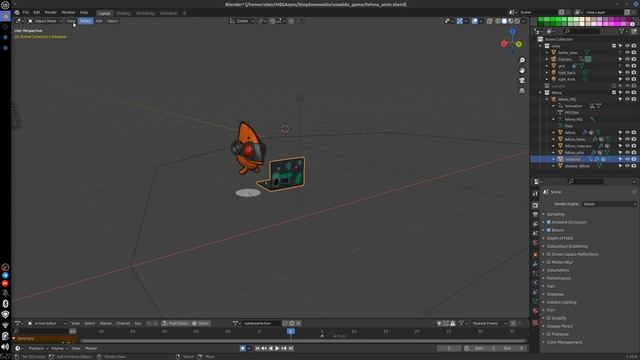Click the current frame marker in timeline

[291, 331]
